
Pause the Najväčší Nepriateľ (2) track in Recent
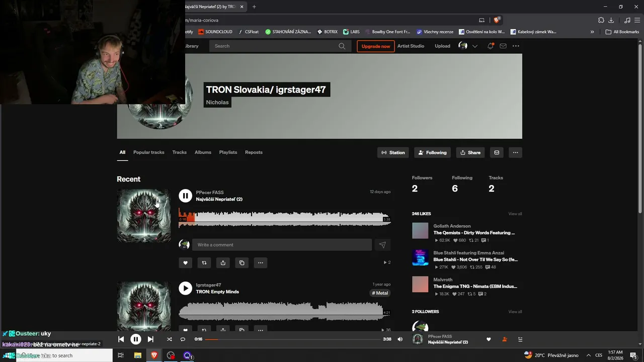pyautogui.click(x=185, y=196)
